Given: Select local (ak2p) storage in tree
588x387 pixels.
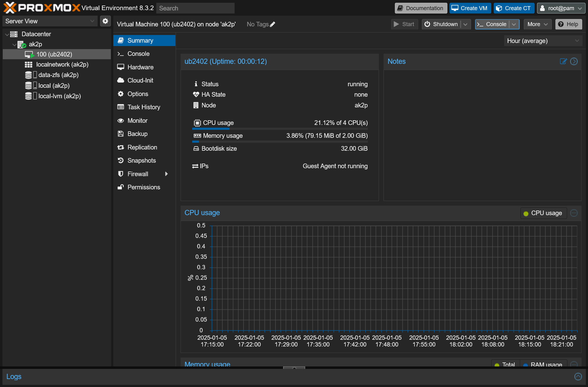Looking at the screenshot, I should pos(57,86).
